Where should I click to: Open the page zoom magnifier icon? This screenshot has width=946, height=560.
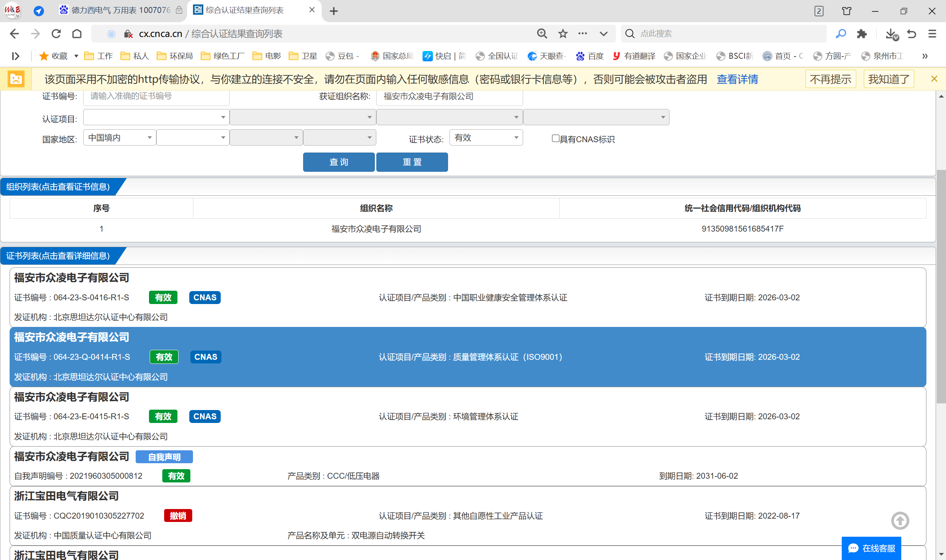[542, 34]
